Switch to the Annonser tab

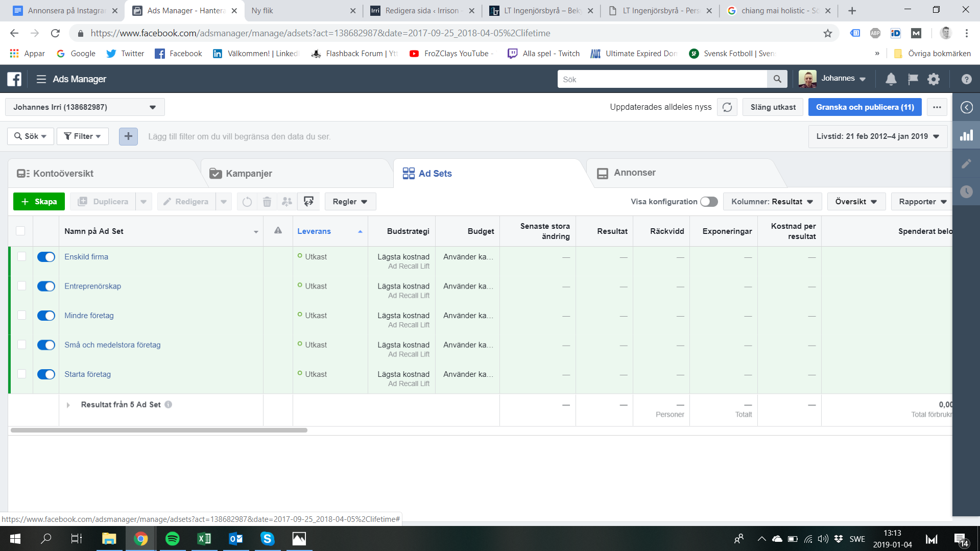coord(634,173)
